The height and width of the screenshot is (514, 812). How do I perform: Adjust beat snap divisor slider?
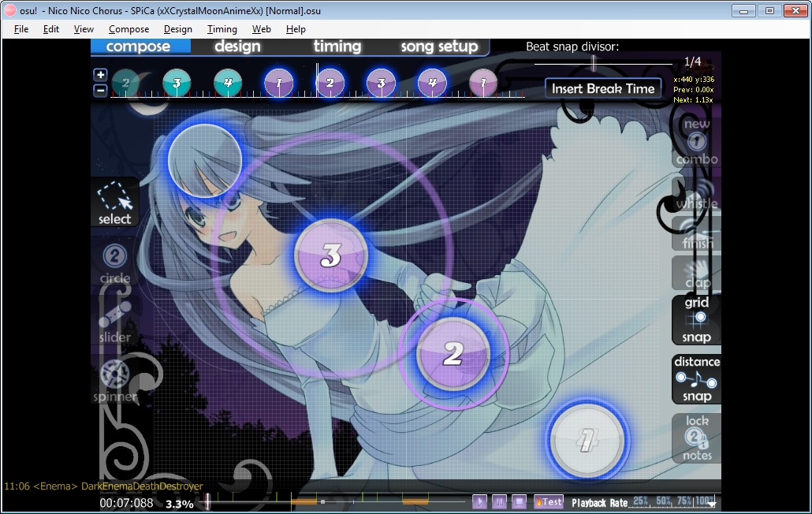(x=594, y=64)
